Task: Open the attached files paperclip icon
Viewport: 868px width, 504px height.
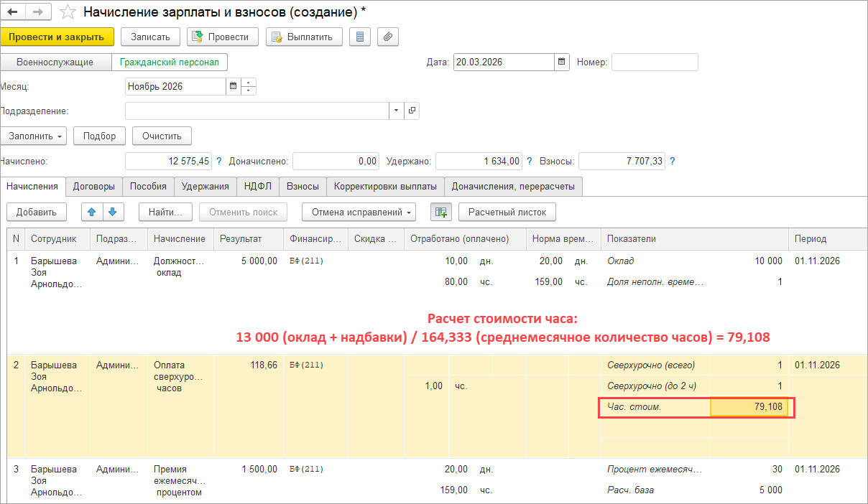Action: 387,37
